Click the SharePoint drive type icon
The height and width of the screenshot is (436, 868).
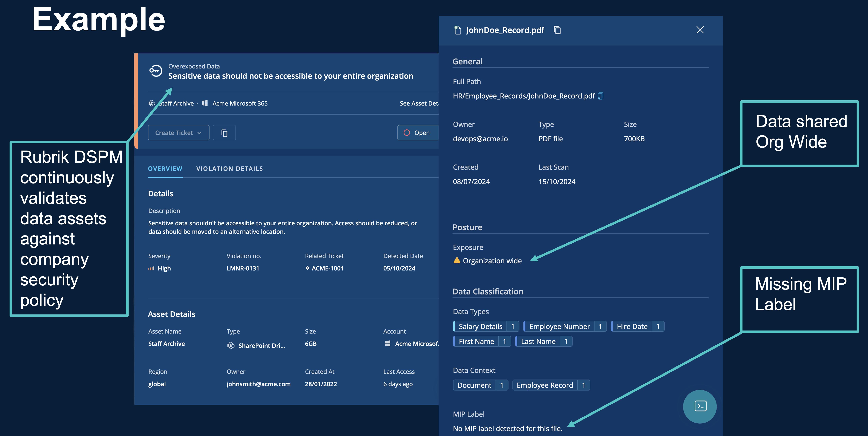pyautogui.click(x=231, y=346)
